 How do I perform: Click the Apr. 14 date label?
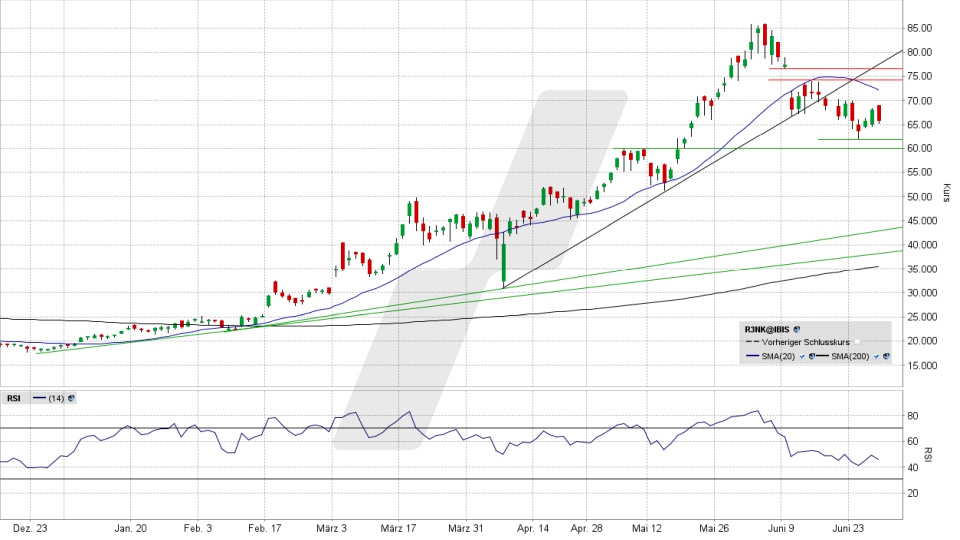tap(533, 528)
